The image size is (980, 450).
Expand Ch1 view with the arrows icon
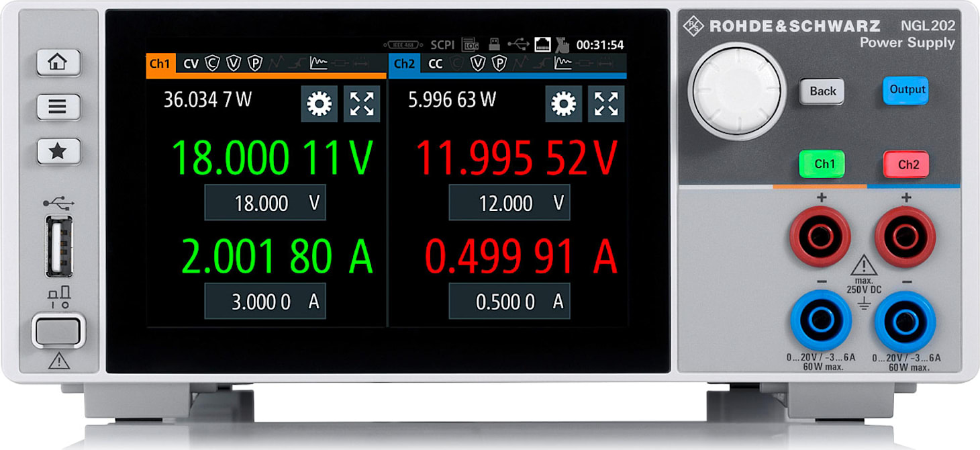(362, 103)
